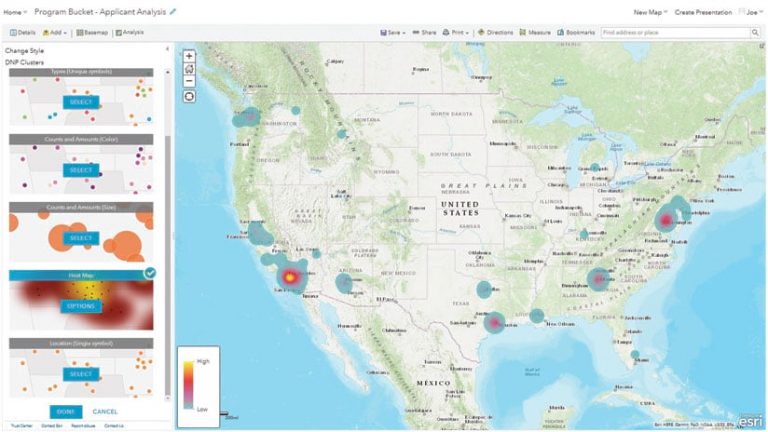Viewport: 768px width, 432px height.
Task: Open the Heat Map Options
Action: [81, 306]
